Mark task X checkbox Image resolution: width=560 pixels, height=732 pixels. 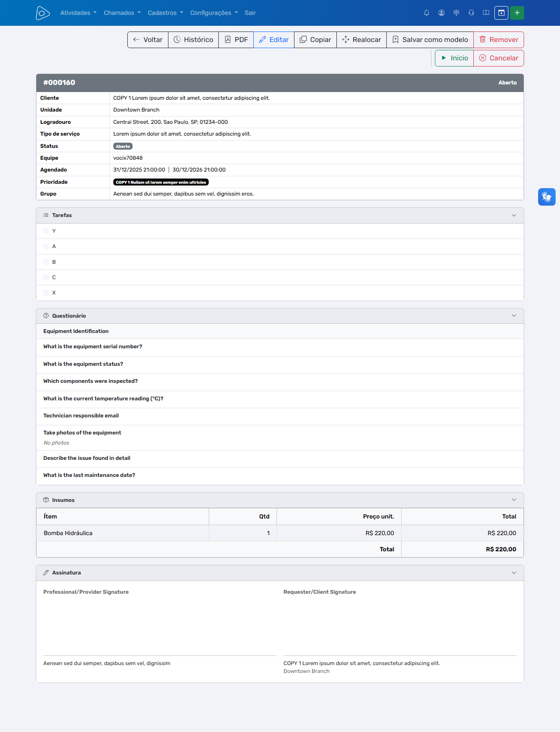coord(46,293)
